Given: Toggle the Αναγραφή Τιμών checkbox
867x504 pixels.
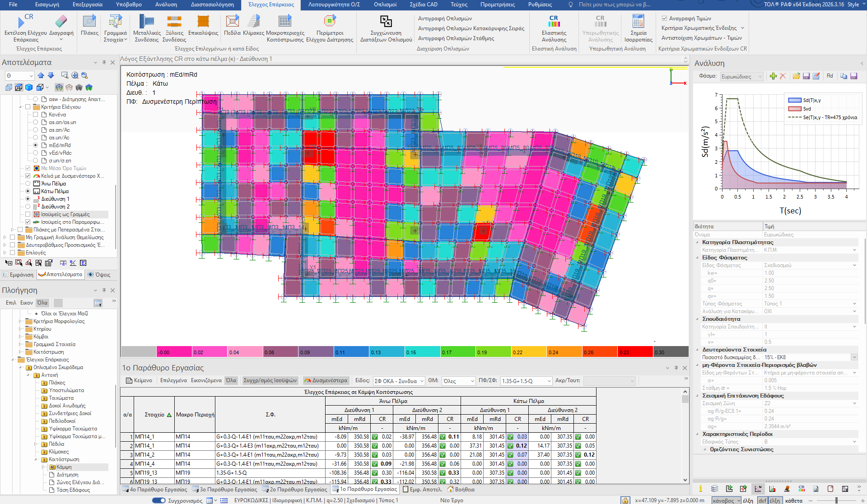Looking at the screenshot, I should 664,18.
